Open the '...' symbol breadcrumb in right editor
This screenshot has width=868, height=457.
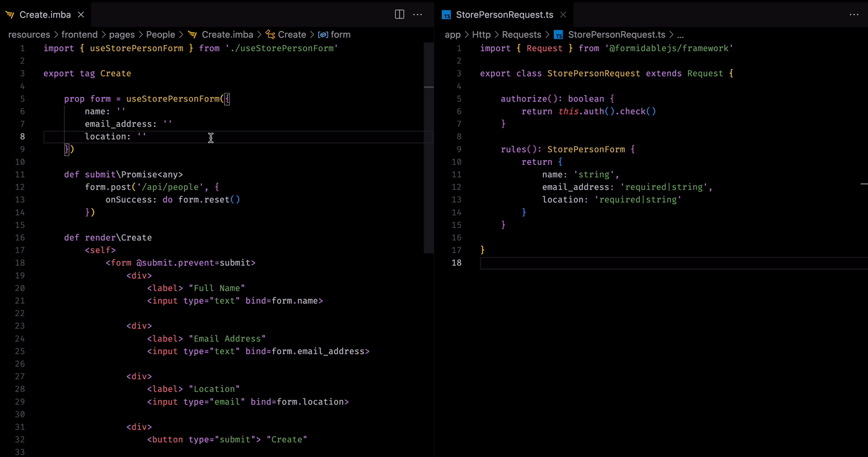[x=680, y=34]
